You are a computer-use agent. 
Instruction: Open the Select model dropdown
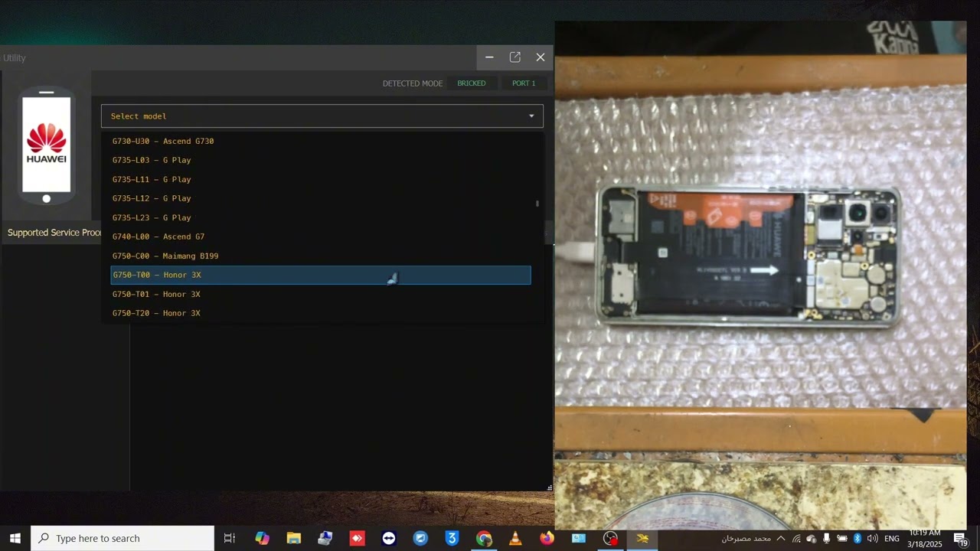pos(322,116)
